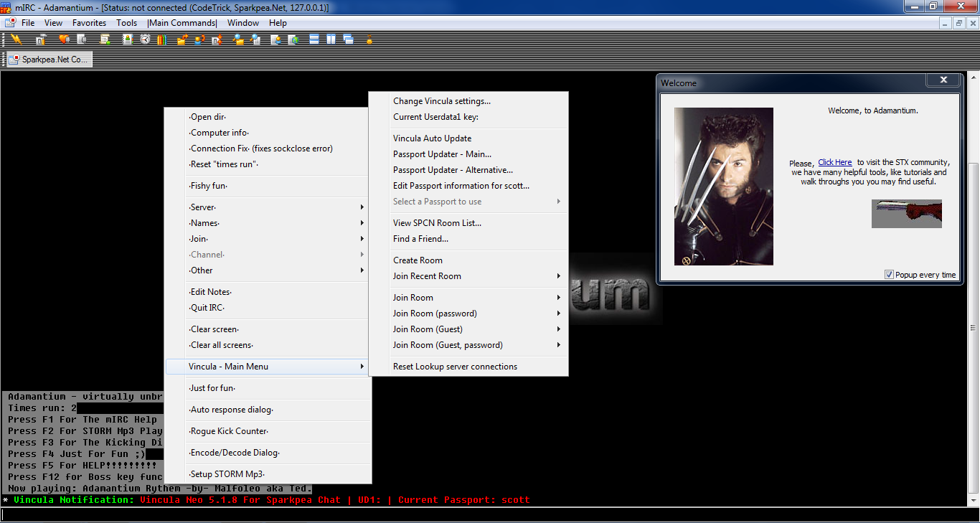Open the Favorites menu in menu bar

coord(89,23)
